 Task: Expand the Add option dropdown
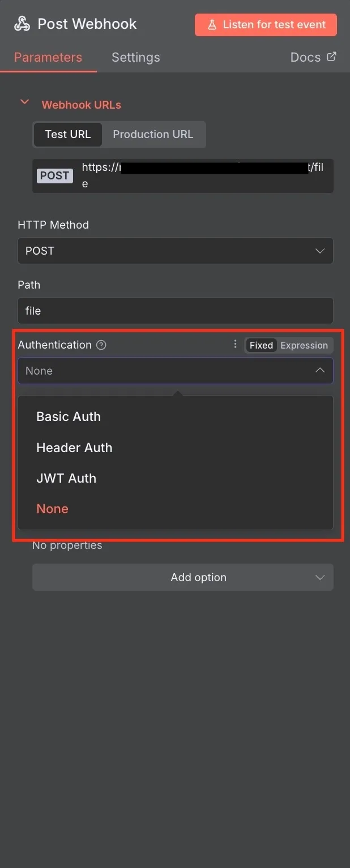tap(182, 577)
